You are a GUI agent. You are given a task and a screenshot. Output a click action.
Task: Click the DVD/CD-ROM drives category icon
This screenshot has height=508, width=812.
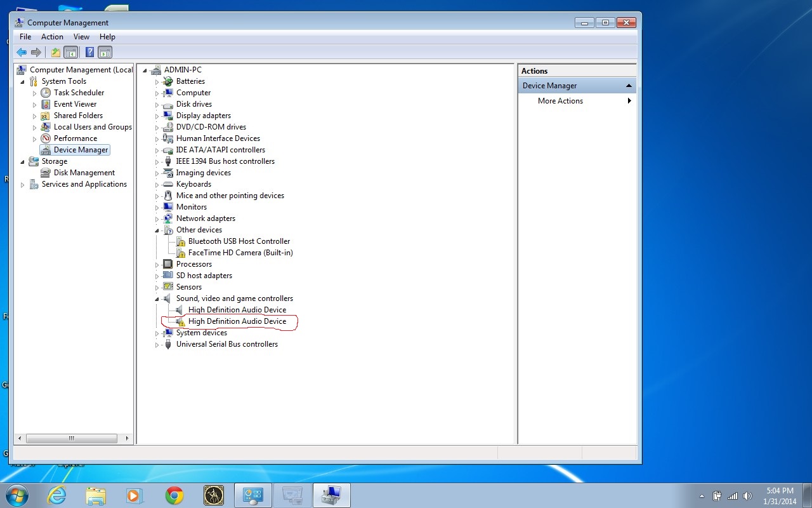(x=167, y=127)
